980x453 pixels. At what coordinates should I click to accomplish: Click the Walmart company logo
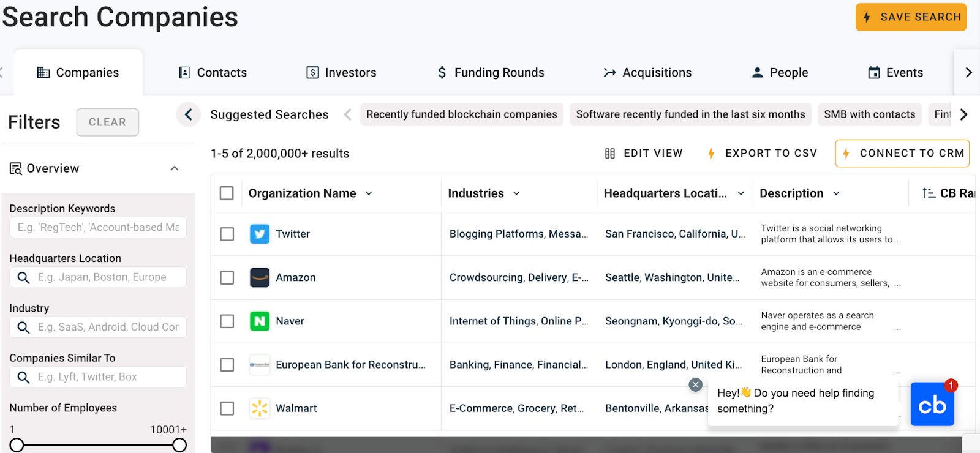pyautogui.click(x=260, y=408)
